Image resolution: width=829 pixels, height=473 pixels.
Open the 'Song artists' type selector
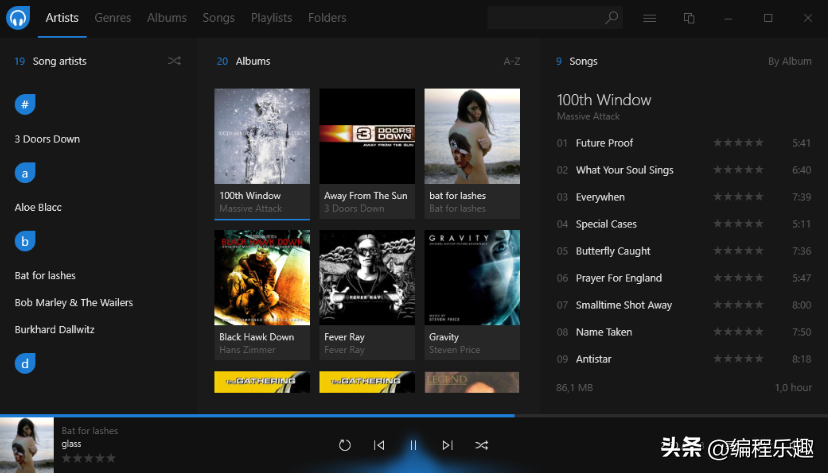59,61
